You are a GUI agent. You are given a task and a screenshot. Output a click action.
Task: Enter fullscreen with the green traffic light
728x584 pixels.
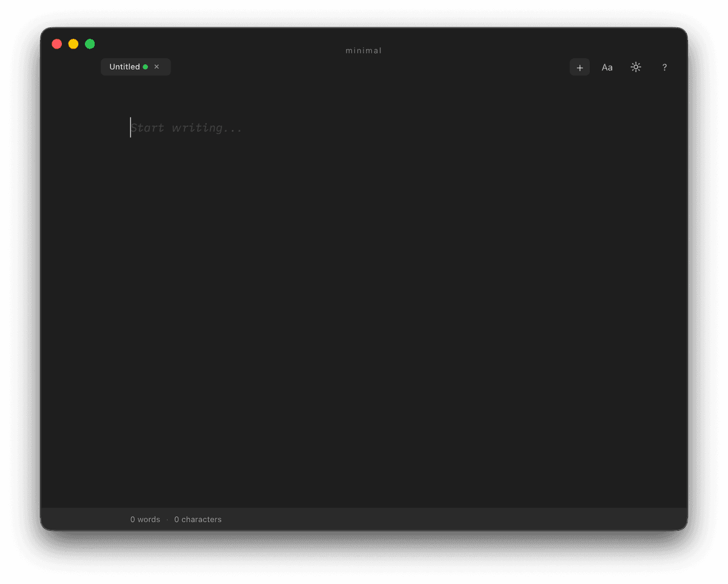click(89, 44)
